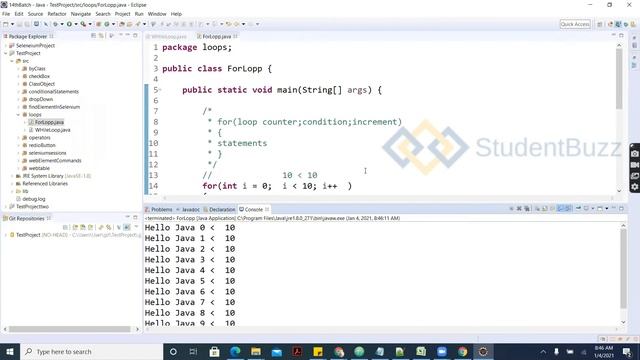Collapse the src folder node
The width and height of the screenshot is (640, 360).
tap(12, 61)
